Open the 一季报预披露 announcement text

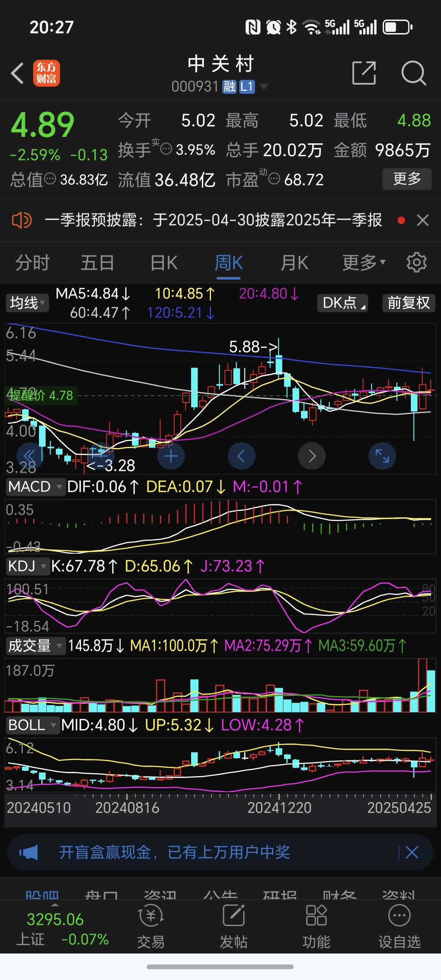point(213,220)
